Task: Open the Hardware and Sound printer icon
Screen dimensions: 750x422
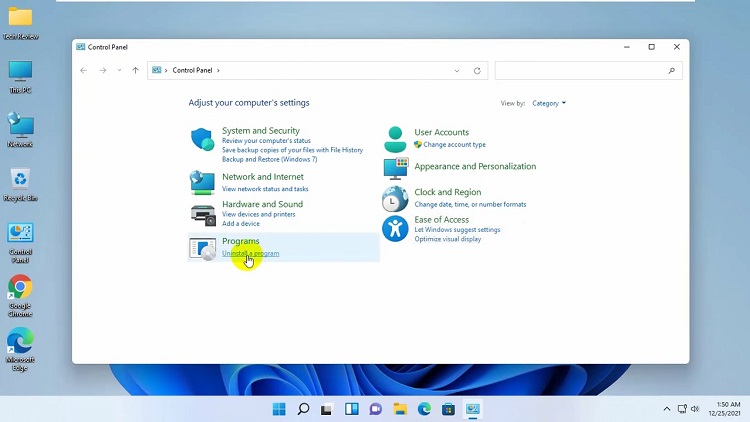Action: click(x=203, y=215)
